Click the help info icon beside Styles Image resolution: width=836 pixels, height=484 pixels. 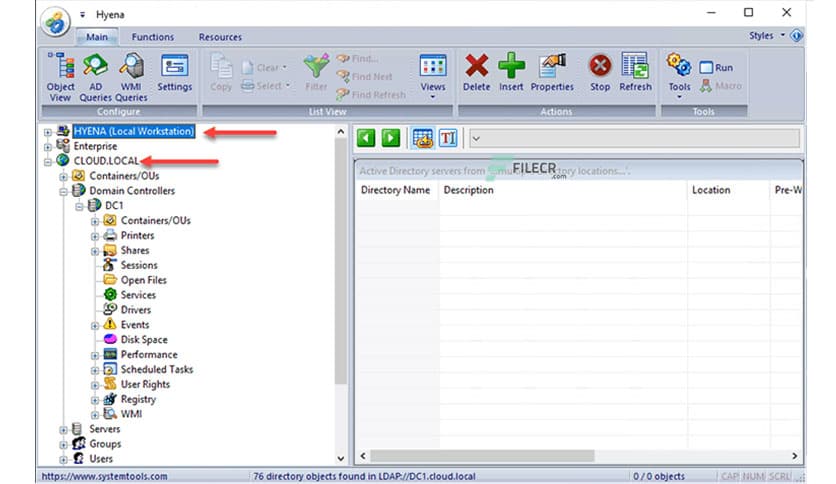[x=797, y=36]
